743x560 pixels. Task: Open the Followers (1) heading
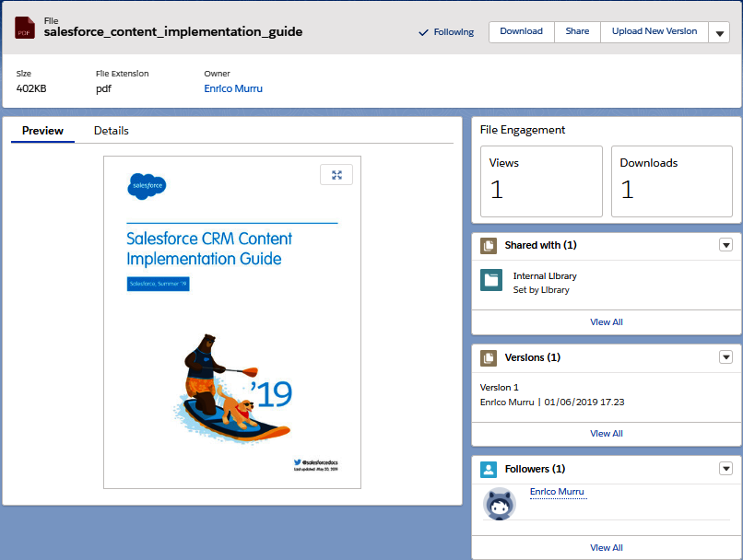[535, 469]
